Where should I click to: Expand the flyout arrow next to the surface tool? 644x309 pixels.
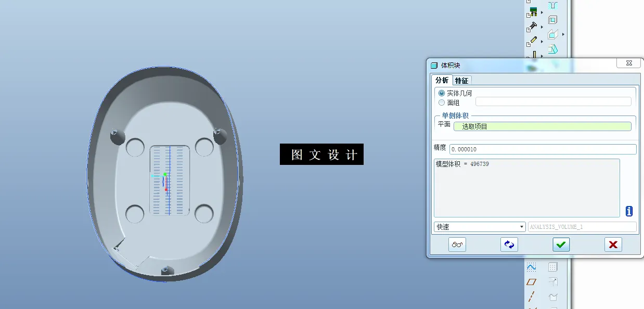pyautogui.click(x=563, y=34)
